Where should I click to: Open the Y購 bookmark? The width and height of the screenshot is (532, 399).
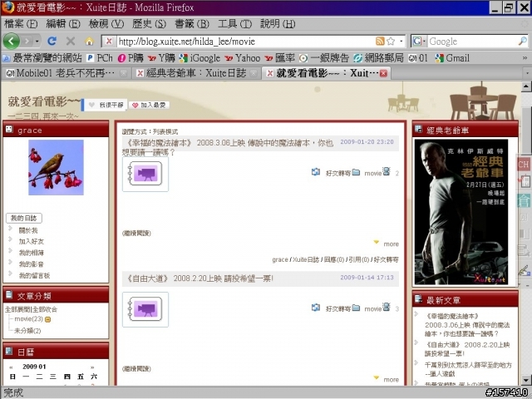tap(161, 58)
